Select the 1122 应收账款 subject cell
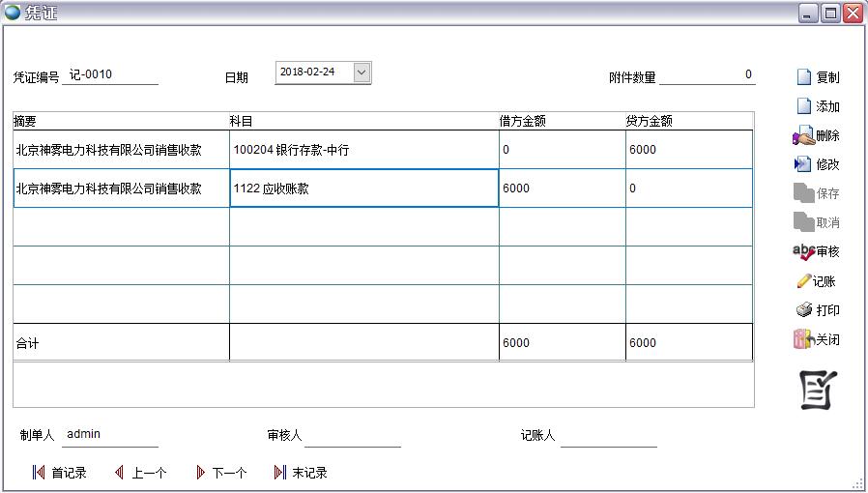The image size is (868, 493). point(363,188)
